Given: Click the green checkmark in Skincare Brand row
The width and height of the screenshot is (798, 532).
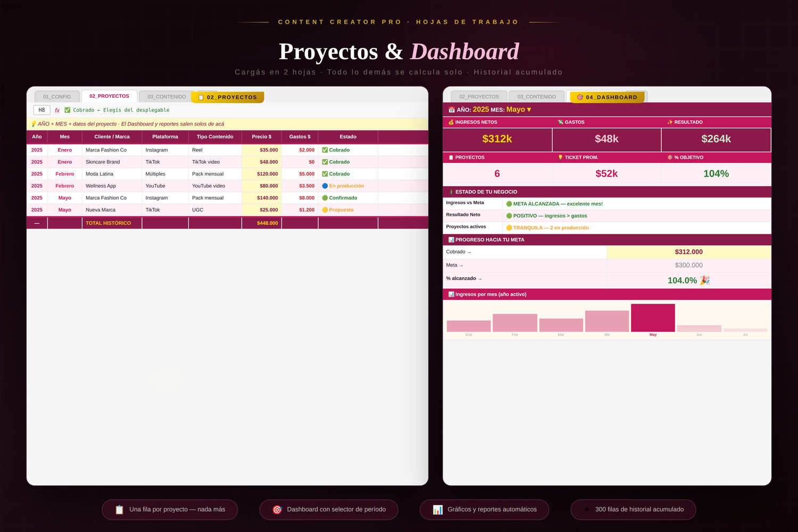Looking at the screenshot, I should (325, 162).
